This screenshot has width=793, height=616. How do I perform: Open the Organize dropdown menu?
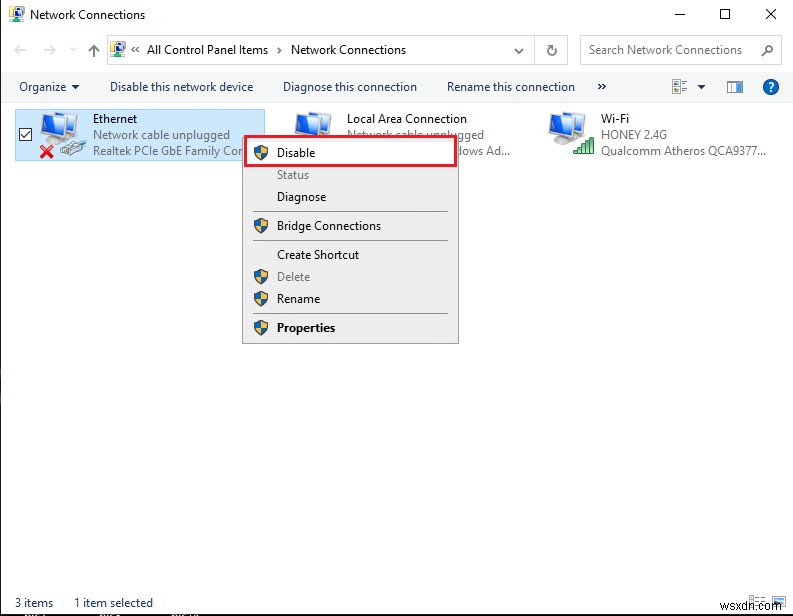(x=49, y=87)
